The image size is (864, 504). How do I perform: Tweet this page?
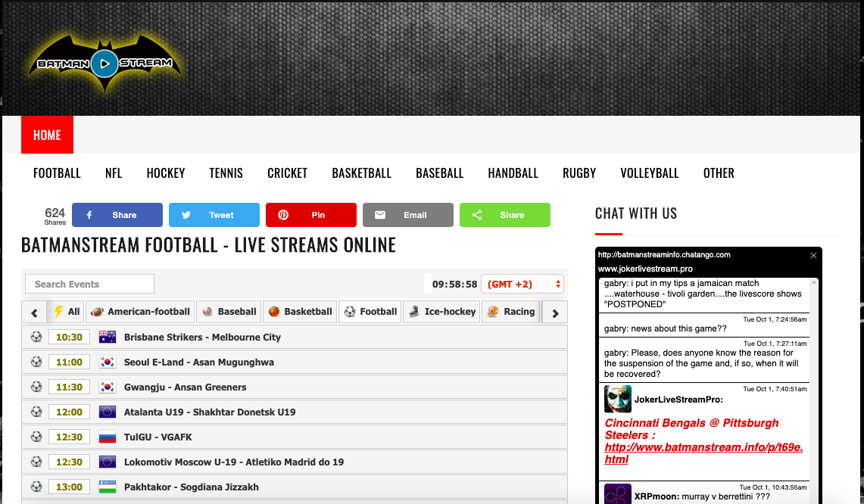click(214, 215)
